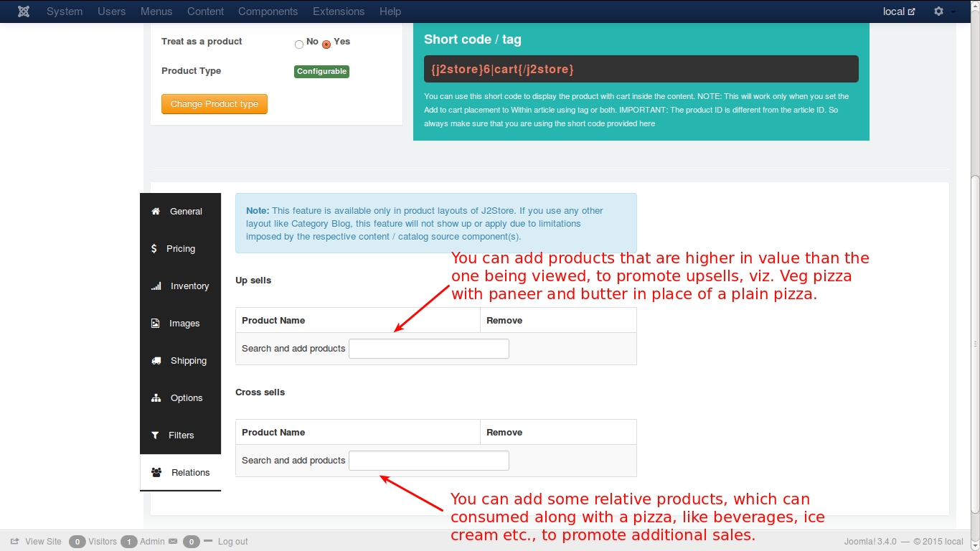980x551 pixels.
Task: Click the Log out link
Action: [232, 542]
